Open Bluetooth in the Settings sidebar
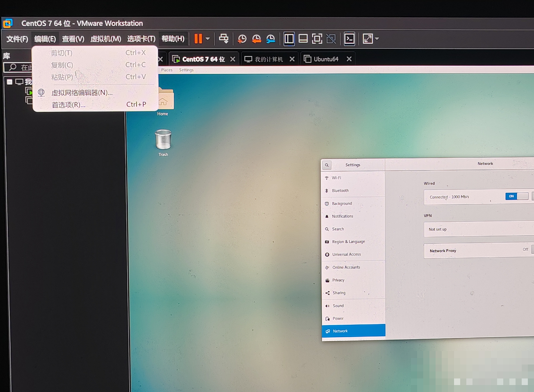 354,191
